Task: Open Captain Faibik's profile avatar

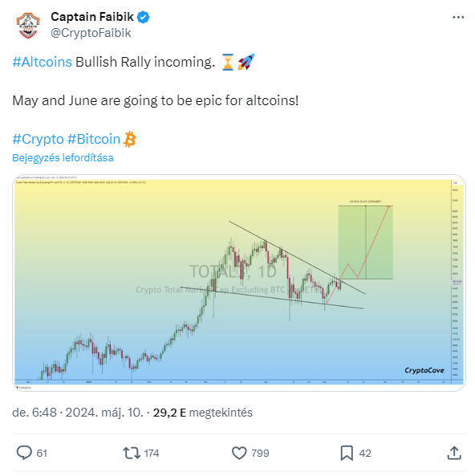Action: (x=28, y=25)
